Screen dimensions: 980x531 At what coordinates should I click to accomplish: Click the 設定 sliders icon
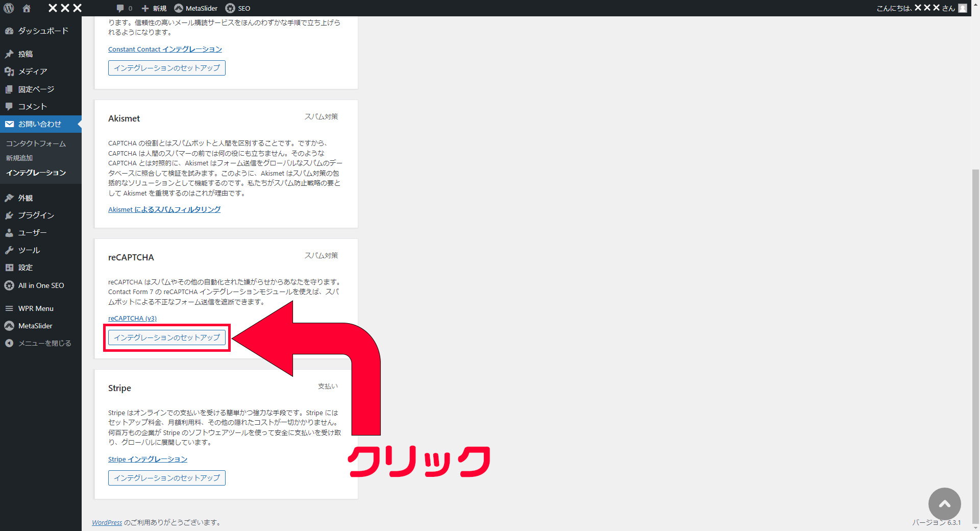tap(9, 268)
